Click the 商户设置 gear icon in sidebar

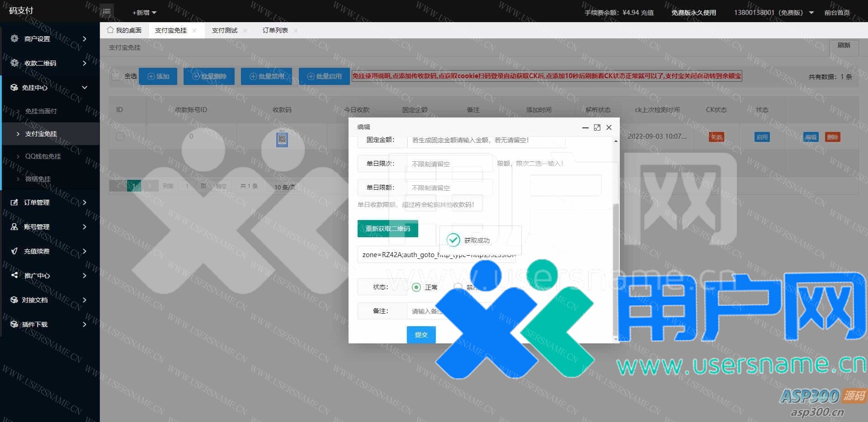[14, 38]
